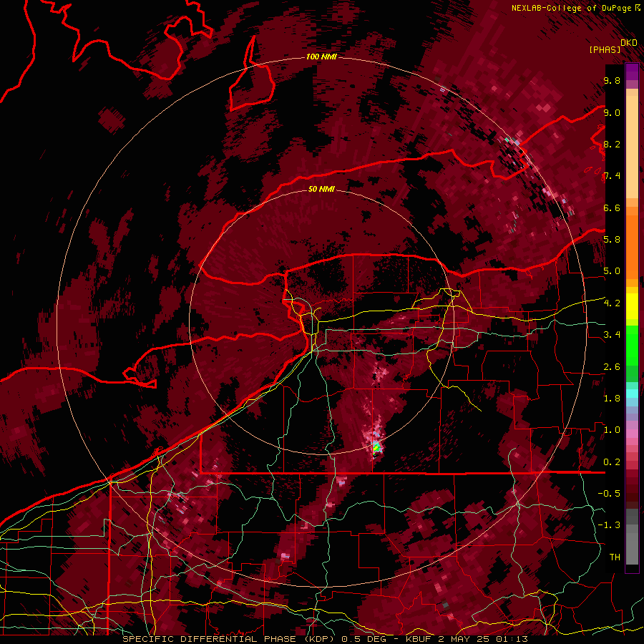Click the -0.5 scale label
644x644 pixels.
point(609,494)
